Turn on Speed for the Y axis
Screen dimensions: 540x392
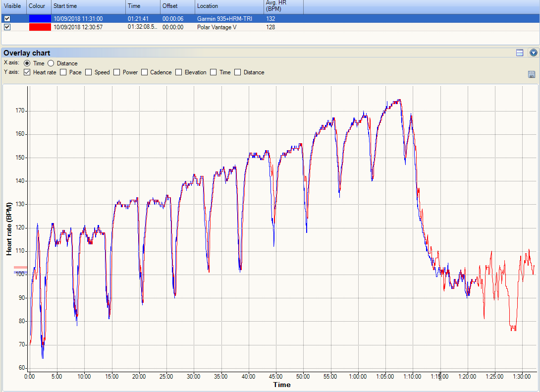(89, 72)
